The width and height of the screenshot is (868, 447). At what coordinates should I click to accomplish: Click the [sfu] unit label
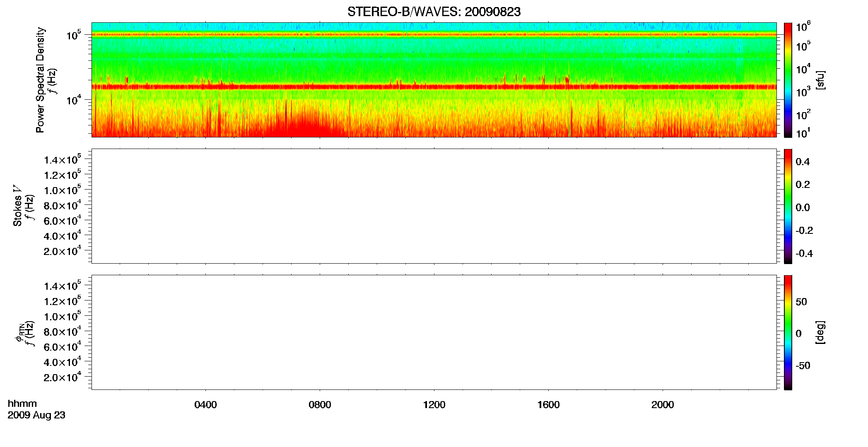[820, 80]
